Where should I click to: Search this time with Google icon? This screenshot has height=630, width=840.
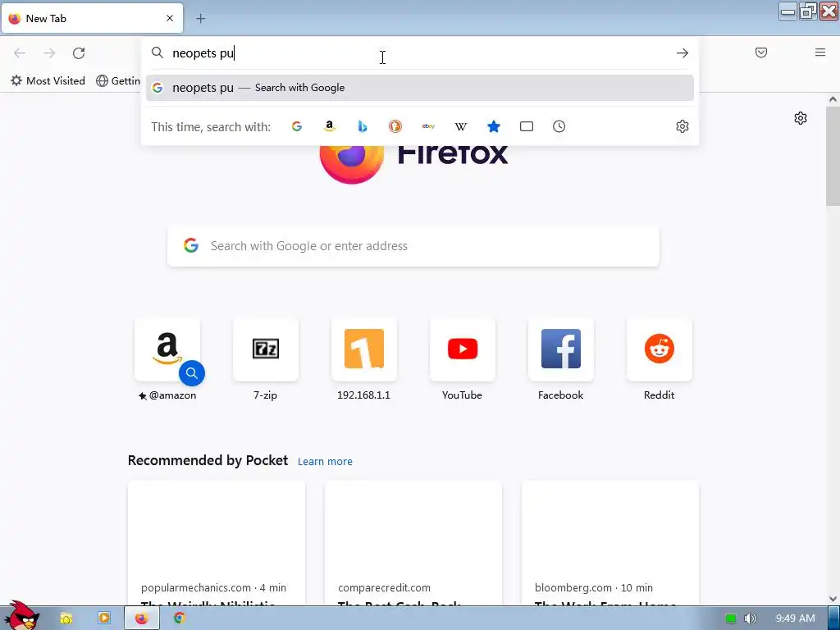coord(297,126)
